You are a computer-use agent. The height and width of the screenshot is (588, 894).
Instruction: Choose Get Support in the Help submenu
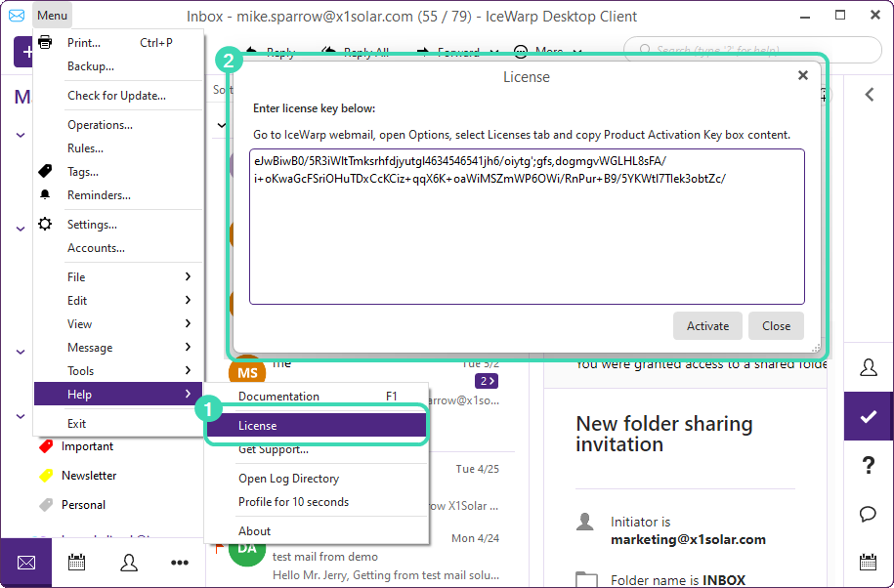317,449
